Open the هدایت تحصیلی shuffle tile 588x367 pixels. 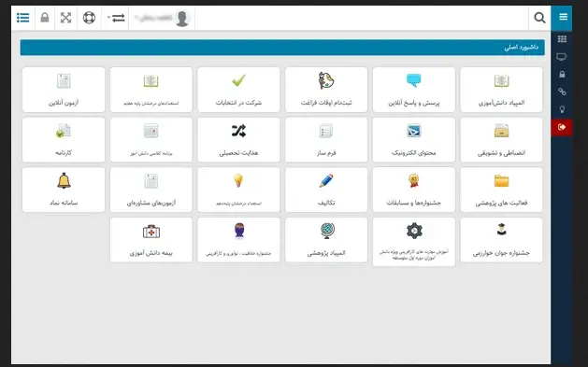[x=238, y=140]
